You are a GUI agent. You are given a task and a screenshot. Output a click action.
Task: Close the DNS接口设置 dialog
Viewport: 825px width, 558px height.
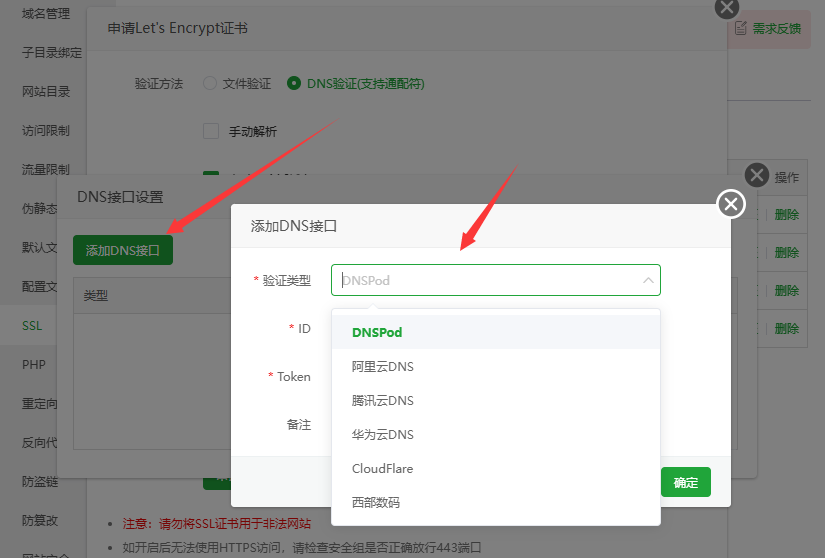[757, 175]
